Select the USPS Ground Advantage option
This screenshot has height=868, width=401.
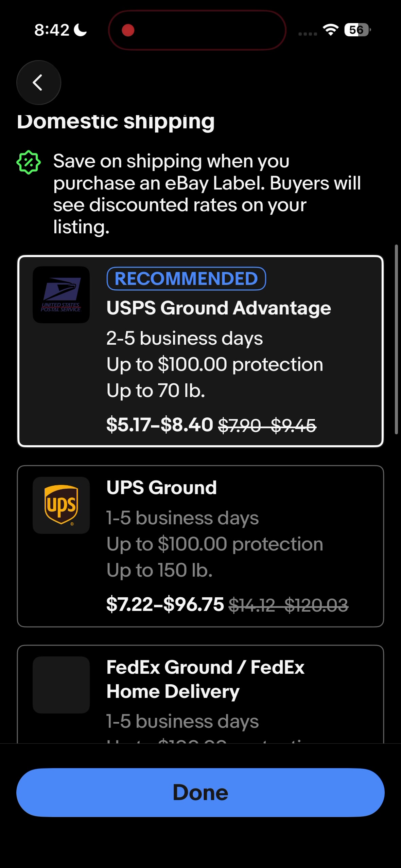201,351
